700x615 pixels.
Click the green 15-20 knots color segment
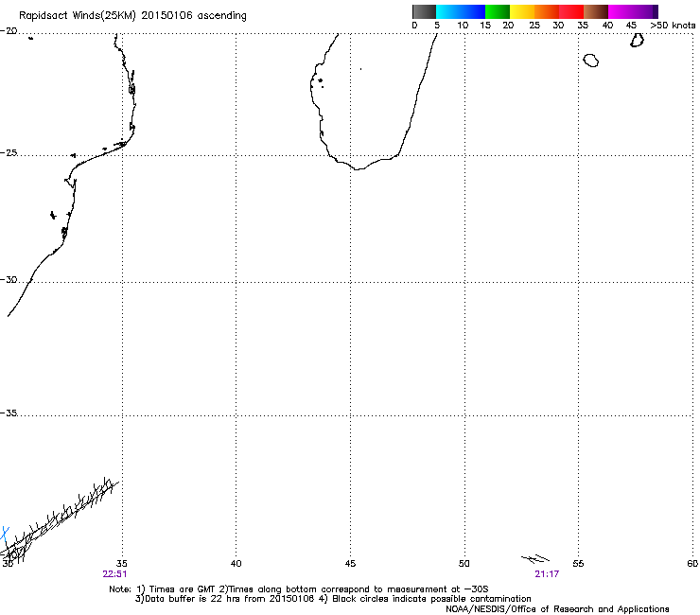click(498, 11)
